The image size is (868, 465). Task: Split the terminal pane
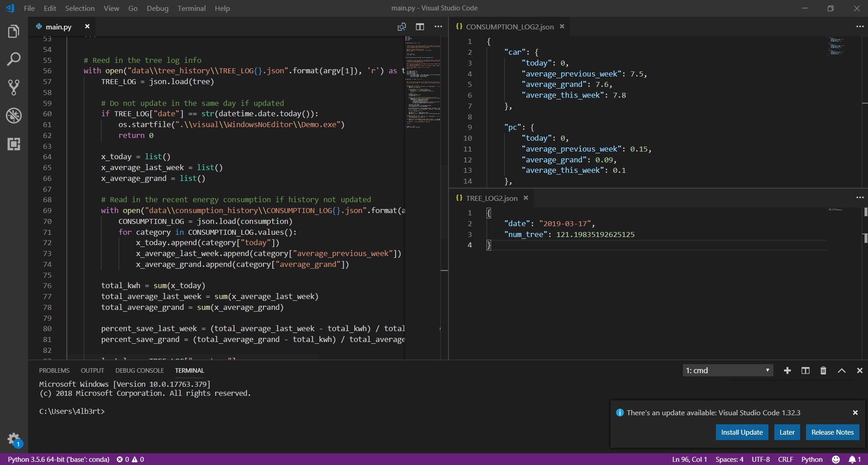point(806,370)
